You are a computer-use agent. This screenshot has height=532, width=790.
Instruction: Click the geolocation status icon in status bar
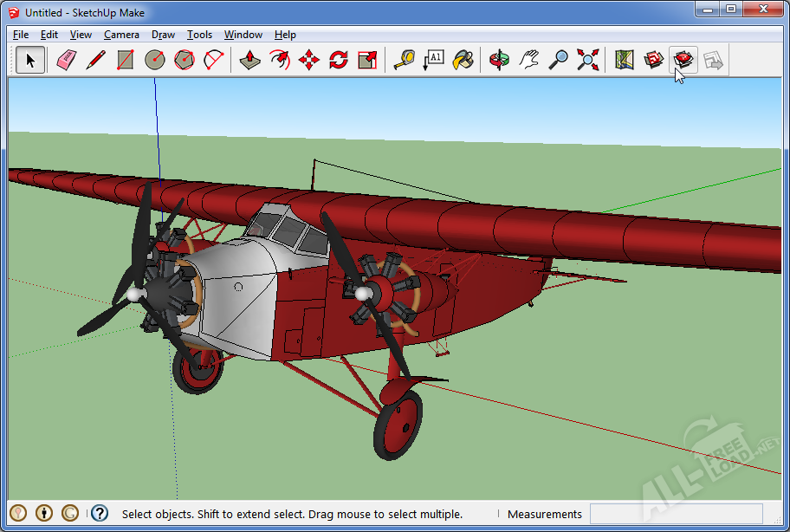click(x=17, y=514)
